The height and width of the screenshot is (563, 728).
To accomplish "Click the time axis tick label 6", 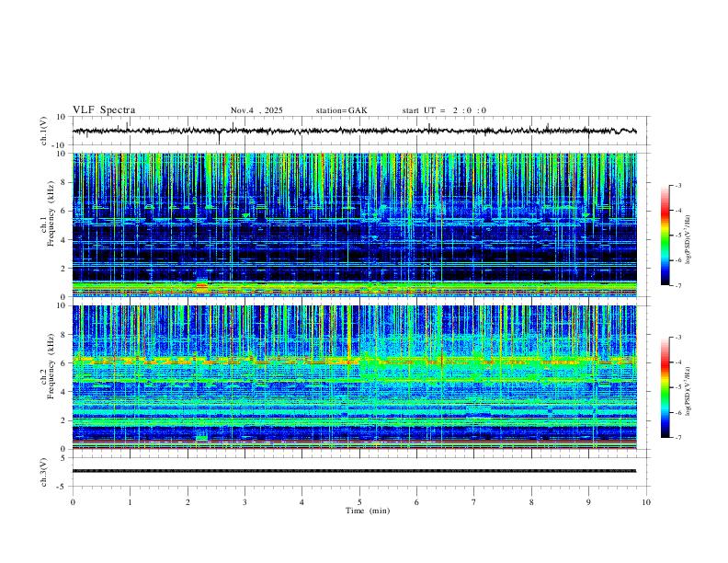I will [x=416, y=502].
